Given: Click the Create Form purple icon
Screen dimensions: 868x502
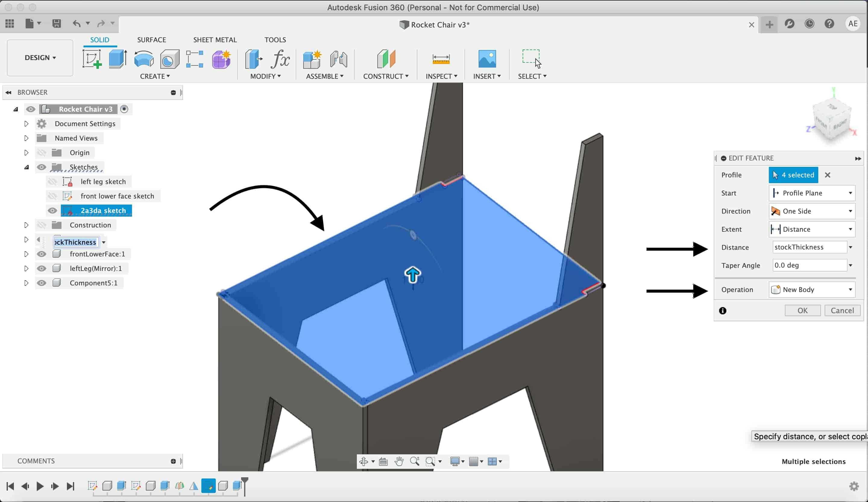Looking at the screenshot, I should click(x=221, y=59).
